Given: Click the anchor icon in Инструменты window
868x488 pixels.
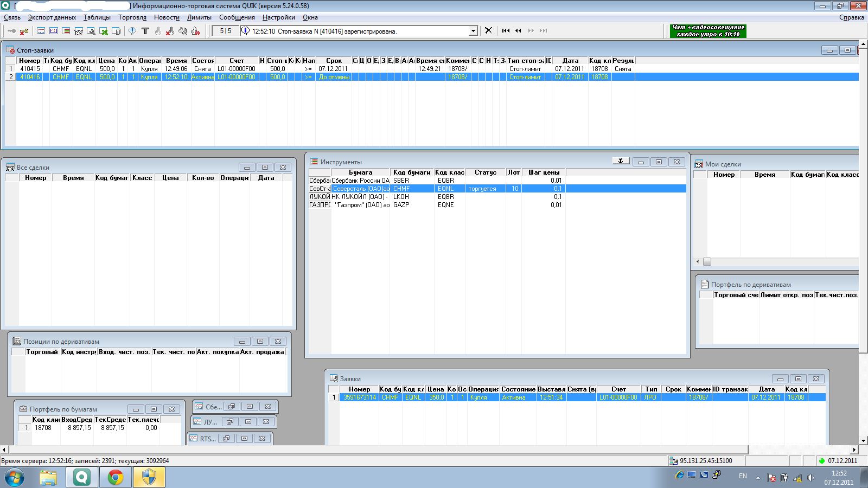Looking at the screenshot, I should pyautogui.click(x=621, y=161).
